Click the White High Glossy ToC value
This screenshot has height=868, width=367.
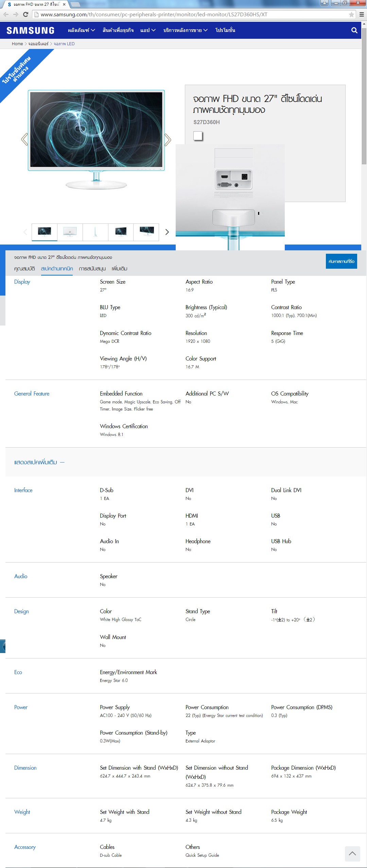121,619
